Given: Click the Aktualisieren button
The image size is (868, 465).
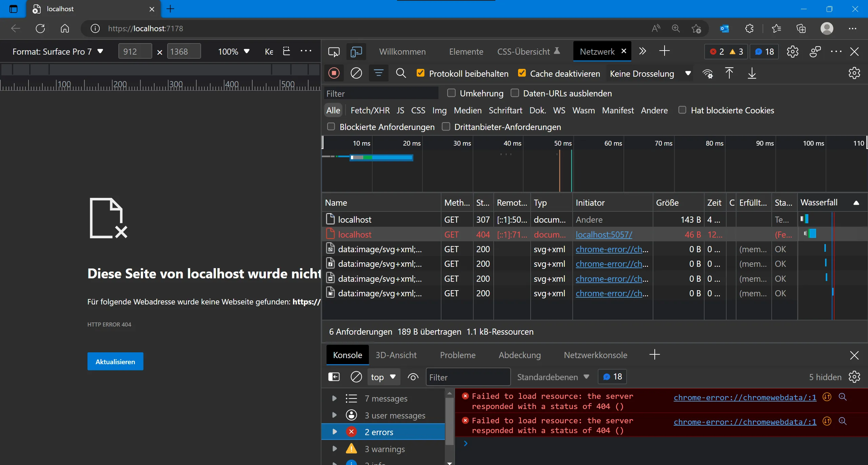Looking at the screenshot, I should point(115,361).
